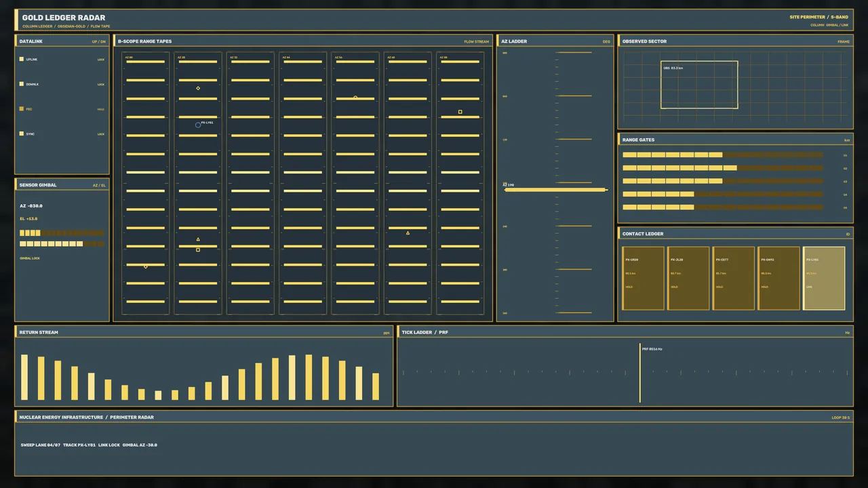Click the GIMBAL LOCK status text
Screen dimensions: 868x488
pyautogui.click(x=30, y=258)
